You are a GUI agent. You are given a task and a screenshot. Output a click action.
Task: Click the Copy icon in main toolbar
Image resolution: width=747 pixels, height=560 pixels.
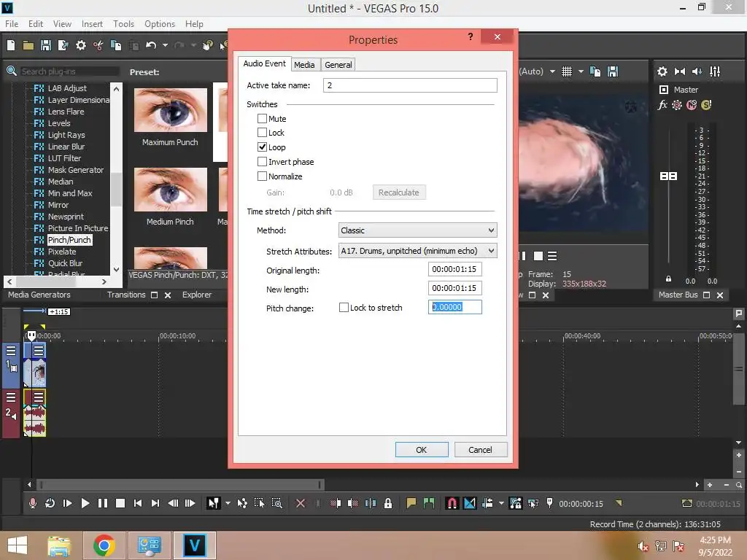pyautogui.click(x=116, y=45)
